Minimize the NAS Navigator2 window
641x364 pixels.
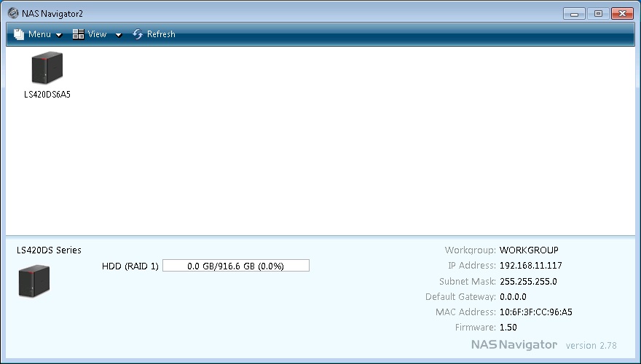(x=574, y=14)
